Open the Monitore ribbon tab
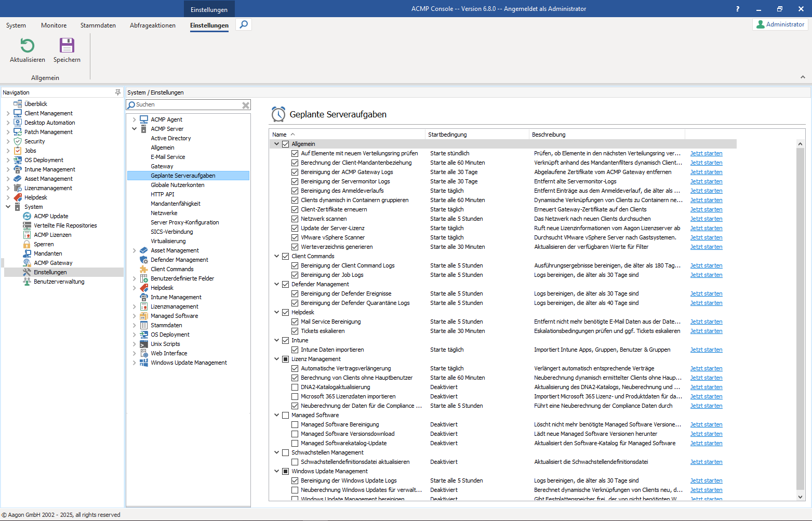 (54, 25)
